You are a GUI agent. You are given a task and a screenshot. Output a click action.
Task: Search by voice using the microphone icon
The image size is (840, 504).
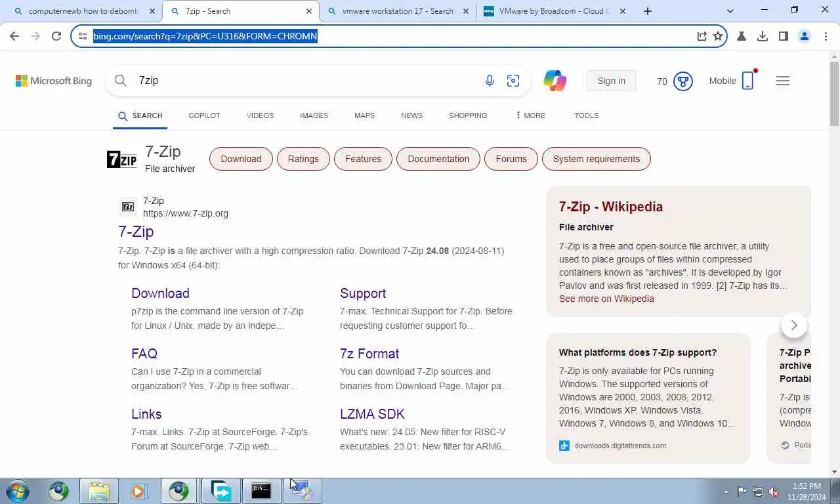pos(490,81)
